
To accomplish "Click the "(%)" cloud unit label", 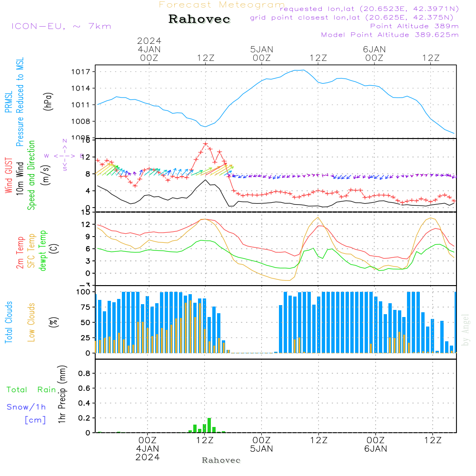I will pyautogui.click(x=53, y=322).
